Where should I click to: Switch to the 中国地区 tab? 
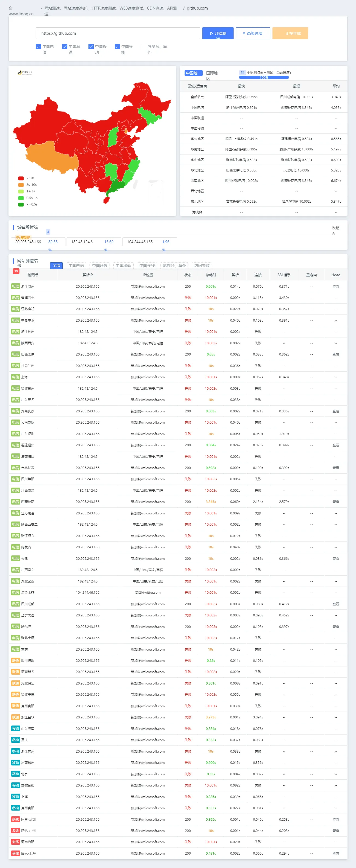point(193,73)
